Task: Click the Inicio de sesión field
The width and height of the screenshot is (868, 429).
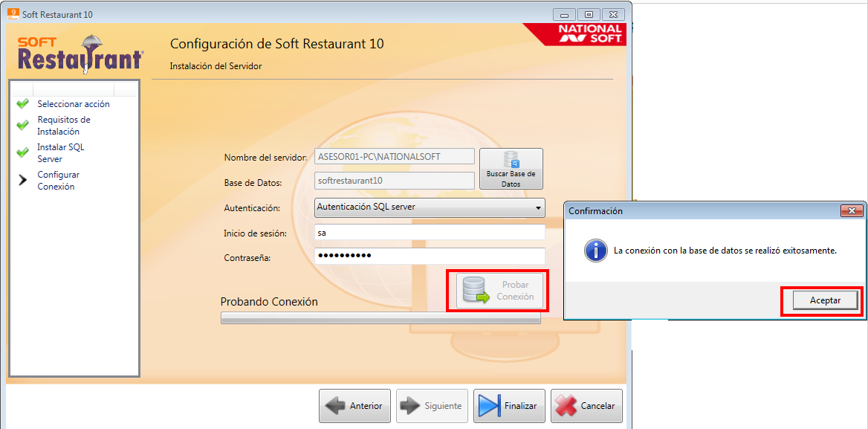Action: 430,233
